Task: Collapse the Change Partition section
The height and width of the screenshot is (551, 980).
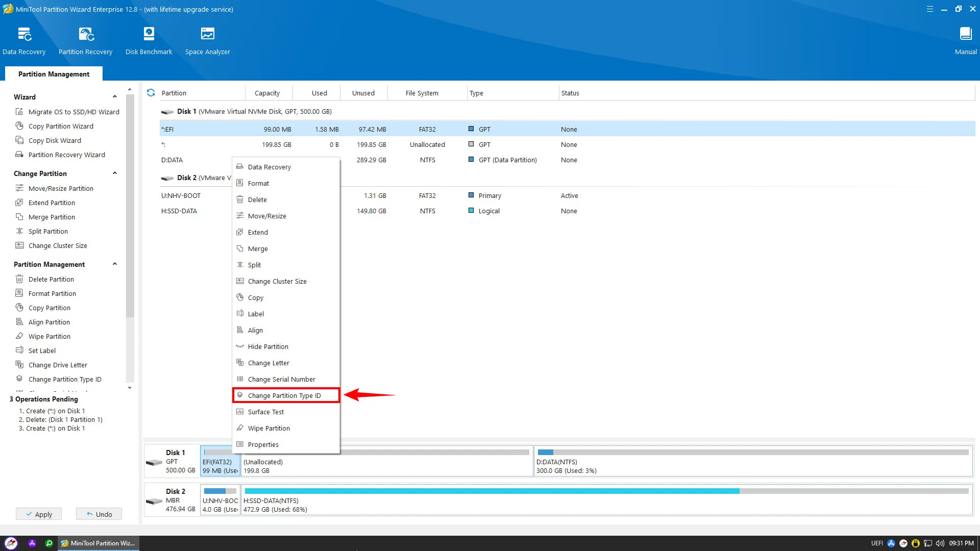Action: (115, 173)
